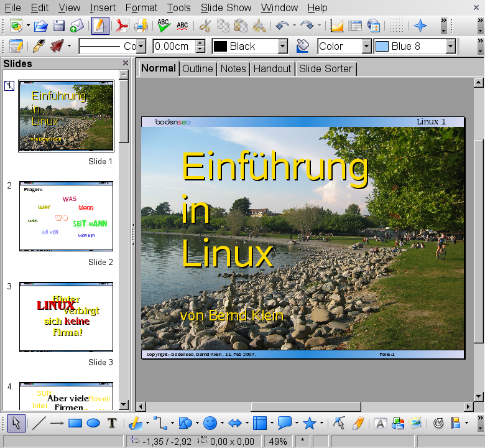Open the new document type dropdown arrow
Viewport: 485px width, 448px height.
[28, 26]
